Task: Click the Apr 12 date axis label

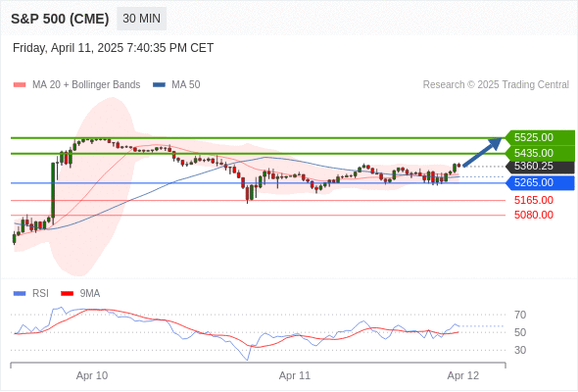Action: coord(463,375)
